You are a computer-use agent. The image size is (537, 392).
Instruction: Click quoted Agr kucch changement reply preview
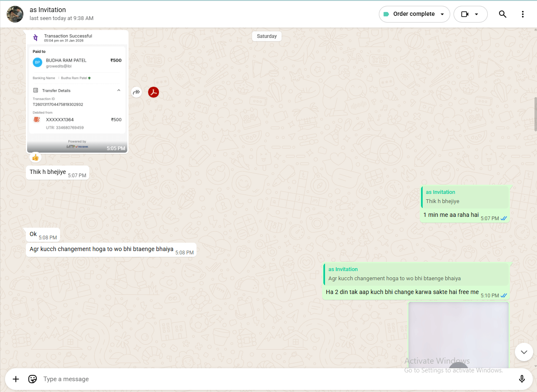pos(415,274)
